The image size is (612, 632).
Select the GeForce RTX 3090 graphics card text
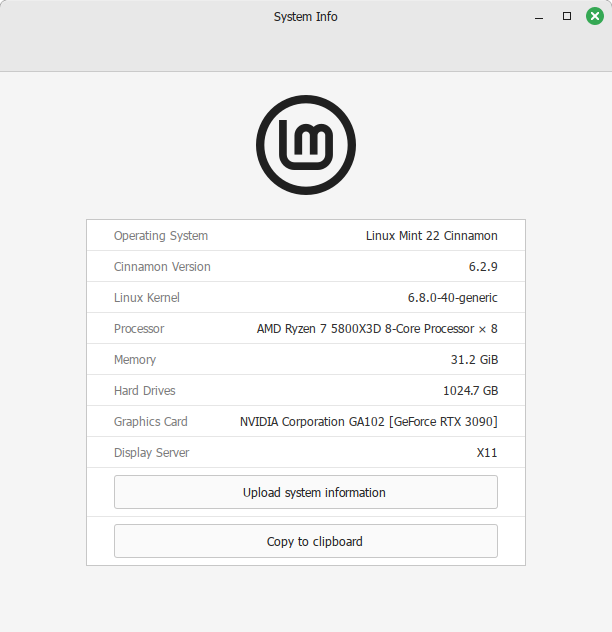pyautogui.click(x=368, y=422)
